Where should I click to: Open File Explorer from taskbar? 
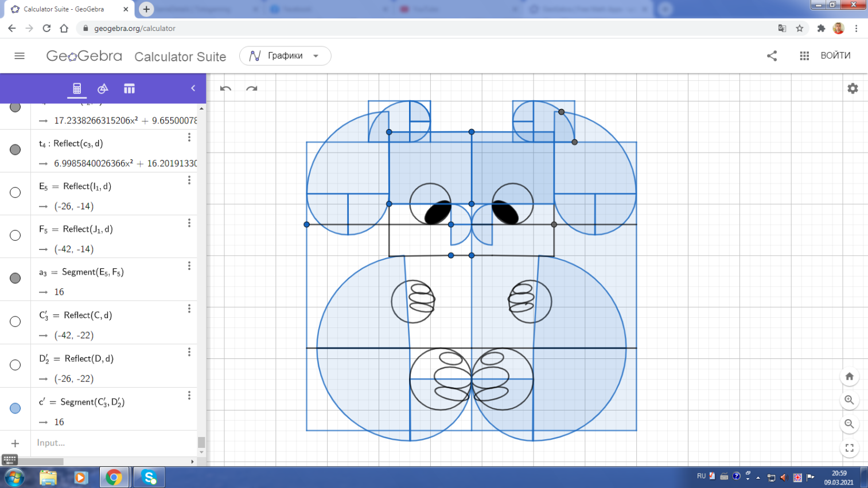48,477
